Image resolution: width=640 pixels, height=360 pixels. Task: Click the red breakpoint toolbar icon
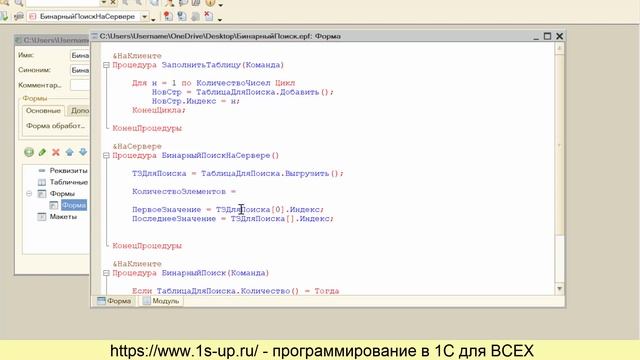coord(168,16)
